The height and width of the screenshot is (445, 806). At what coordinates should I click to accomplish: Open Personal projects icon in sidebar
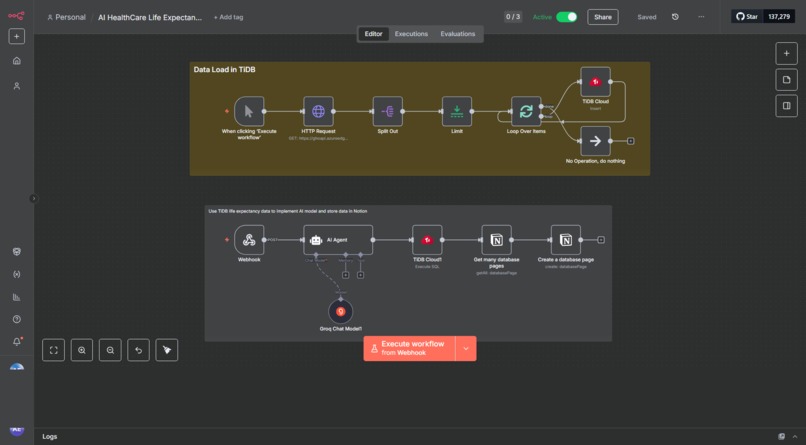[16, 86]
